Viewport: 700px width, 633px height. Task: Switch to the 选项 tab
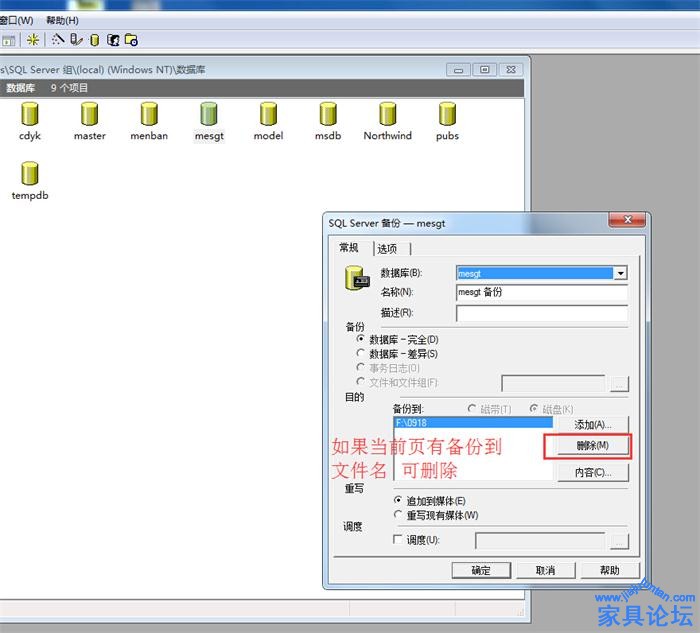point(387,249)
